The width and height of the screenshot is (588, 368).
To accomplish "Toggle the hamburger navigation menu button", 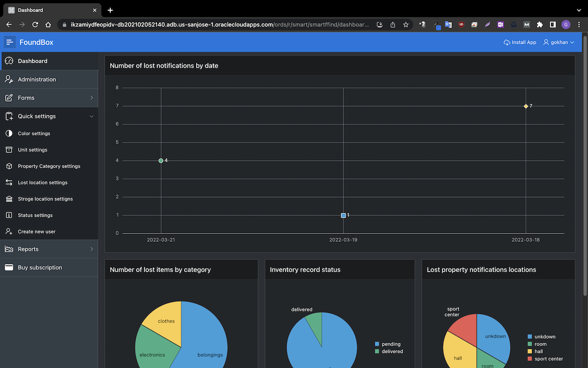I will (10, 42).
